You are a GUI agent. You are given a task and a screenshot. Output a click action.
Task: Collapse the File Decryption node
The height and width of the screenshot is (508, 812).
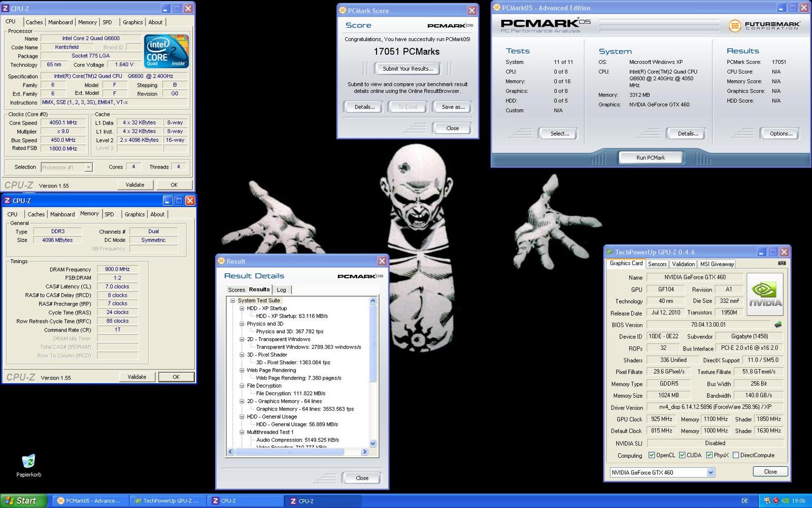click(242, 386)
